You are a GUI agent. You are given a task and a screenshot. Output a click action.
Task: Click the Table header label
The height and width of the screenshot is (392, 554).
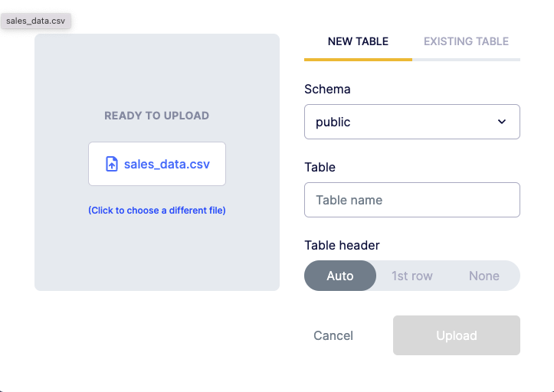coord(342,245)
